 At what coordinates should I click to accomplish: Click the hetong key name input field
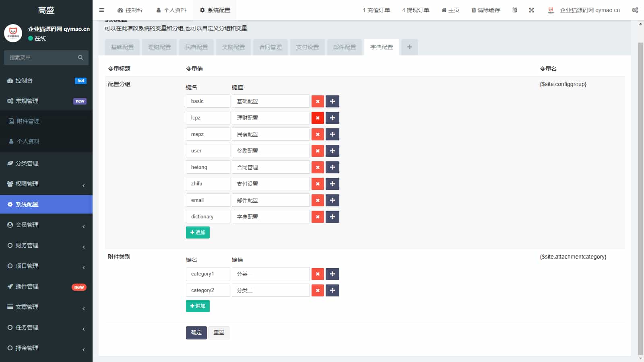[x=208, y=167]
